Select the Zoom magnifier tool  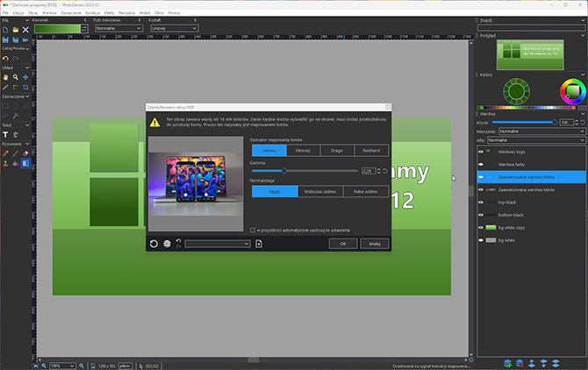(16, 77)
